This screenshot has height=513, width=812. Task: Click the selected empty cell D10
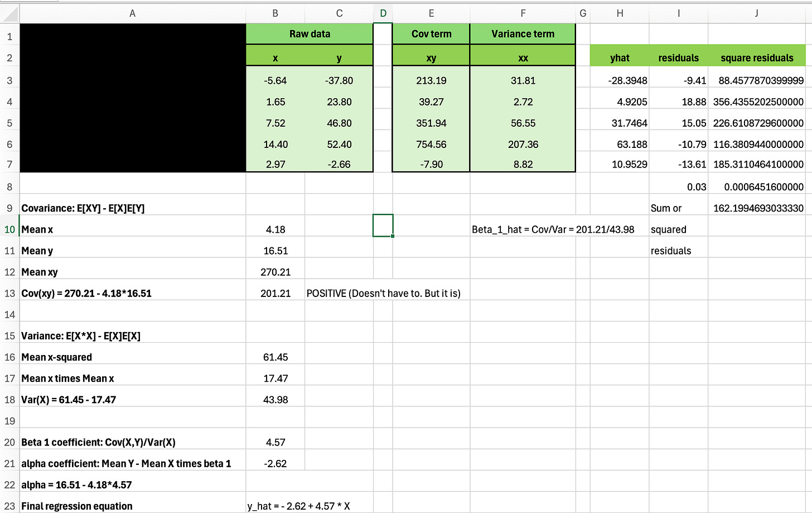383,226
